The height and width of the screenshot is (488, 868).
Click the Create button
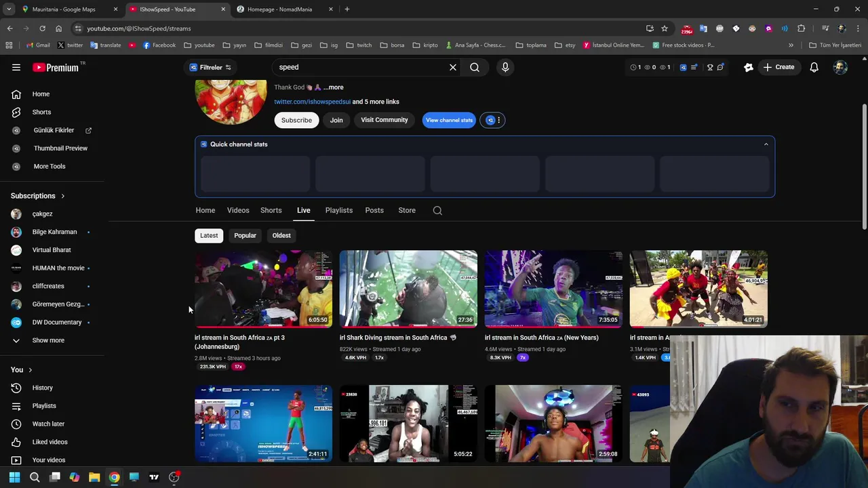coord(778,67)
